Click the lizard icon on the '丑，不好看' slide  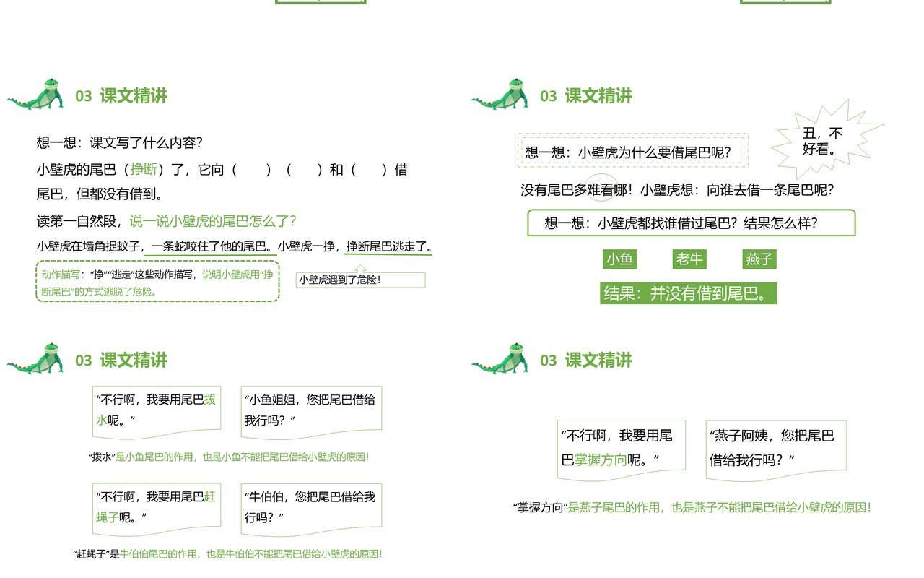(500, 94)
